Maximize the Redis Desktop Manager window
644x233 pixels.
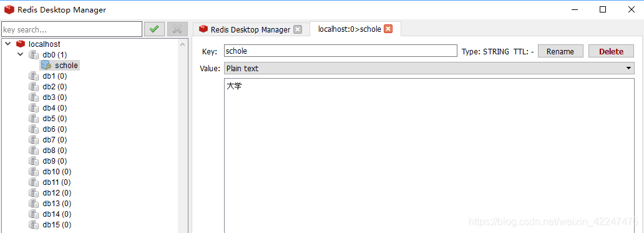click(x=603, y=9)
